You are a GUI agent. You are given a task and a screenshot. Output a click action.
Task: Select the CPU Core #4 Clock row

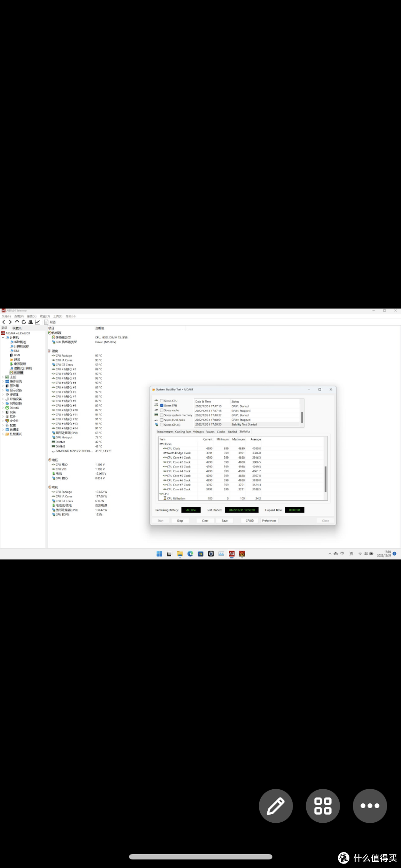241,471
